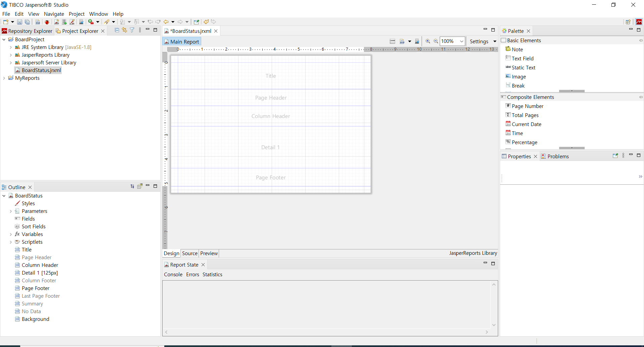Image resolution: width=644 pixels, height=347 pixels.
Task: Collapse the BoardProject tree node
Action: click(4, 40)
